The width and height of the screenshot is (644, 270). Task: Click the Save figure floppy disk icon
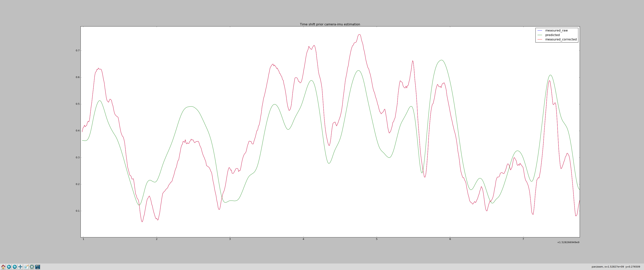click(38, 267)
